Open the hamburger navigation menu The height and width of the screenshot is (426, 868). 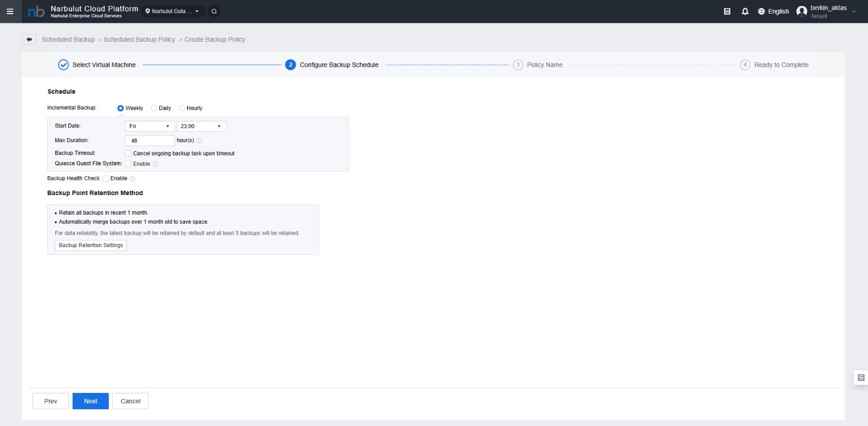pyautogui.click(x=10, y=11)
